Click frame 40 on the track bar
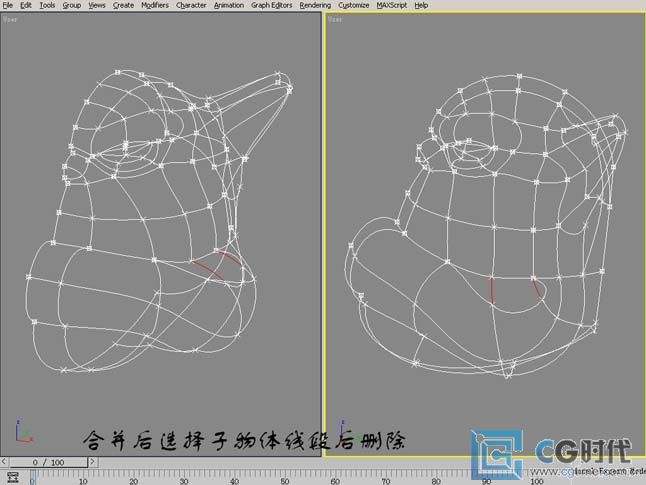The width and height of the screenshot is (646, 485). [x=234, y=481]
